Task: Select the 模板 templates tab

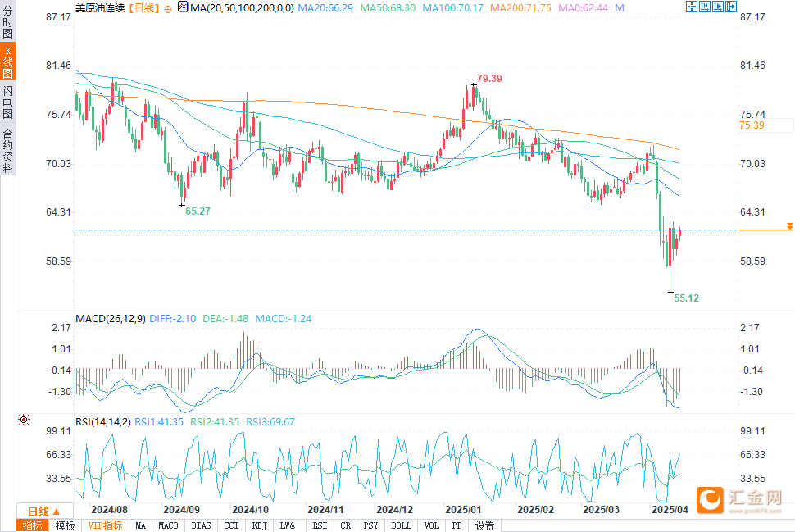Action: click(65, 526)
